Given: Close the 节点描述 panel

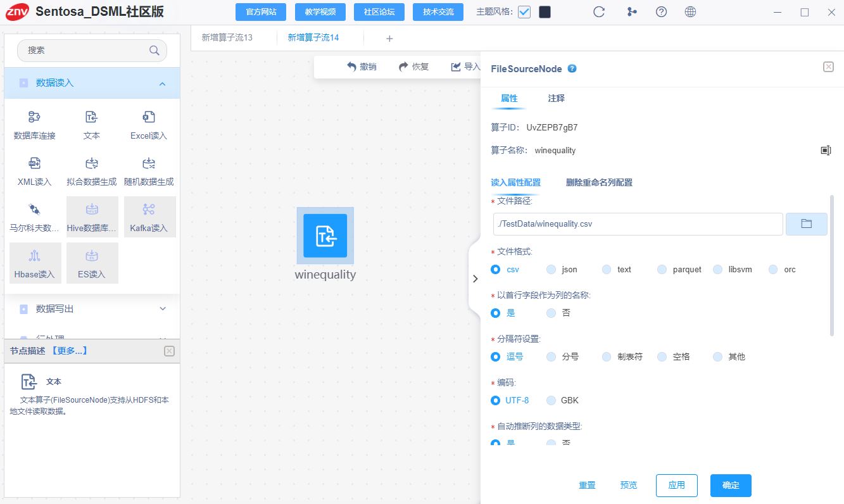Looking at the screenshot, I should pyautogui.click(x=169, y=351).
